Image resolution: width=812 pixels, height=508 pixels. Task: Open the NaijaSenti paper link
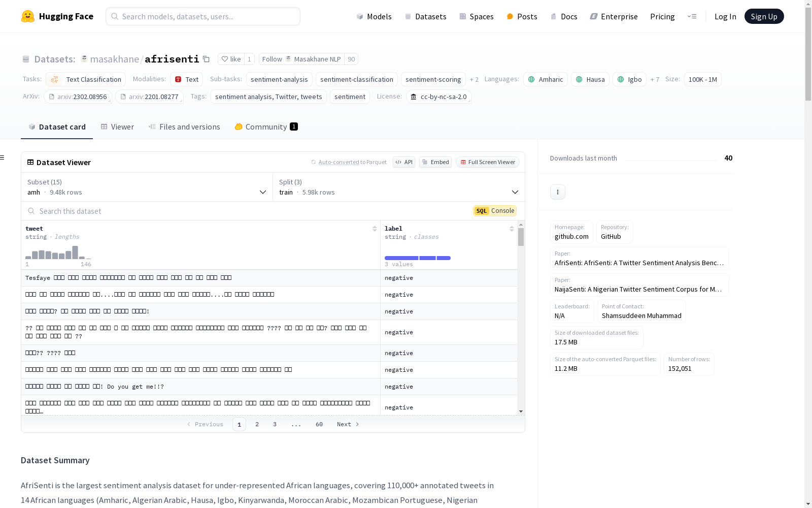point(639,285)
